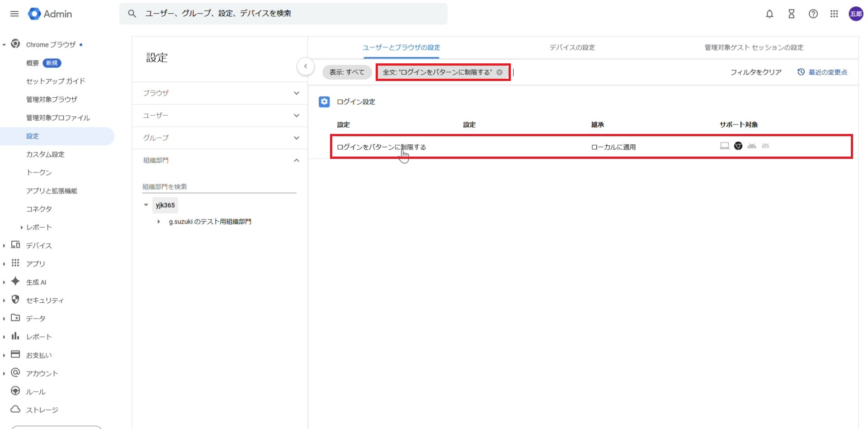This screenshot has height=429, width=868.
Task: Remove the ログインをパターンに制限する filter chip
Action: coord(500,72)
